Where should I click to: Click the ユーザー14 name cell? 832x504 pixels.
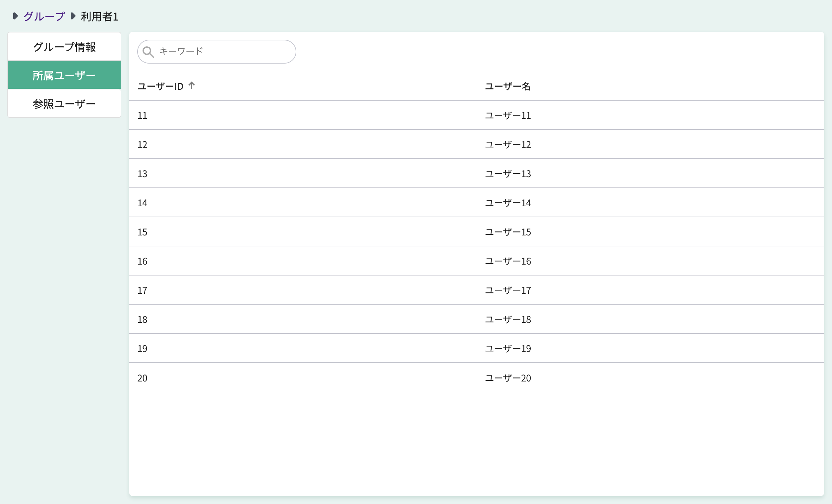tap(507, 203)
